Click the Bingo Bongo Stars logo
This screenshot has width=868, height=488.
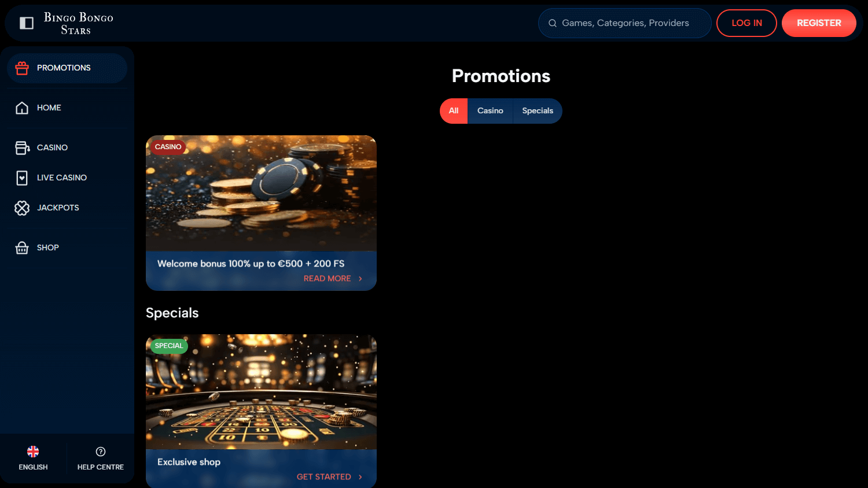pos(78,23)
